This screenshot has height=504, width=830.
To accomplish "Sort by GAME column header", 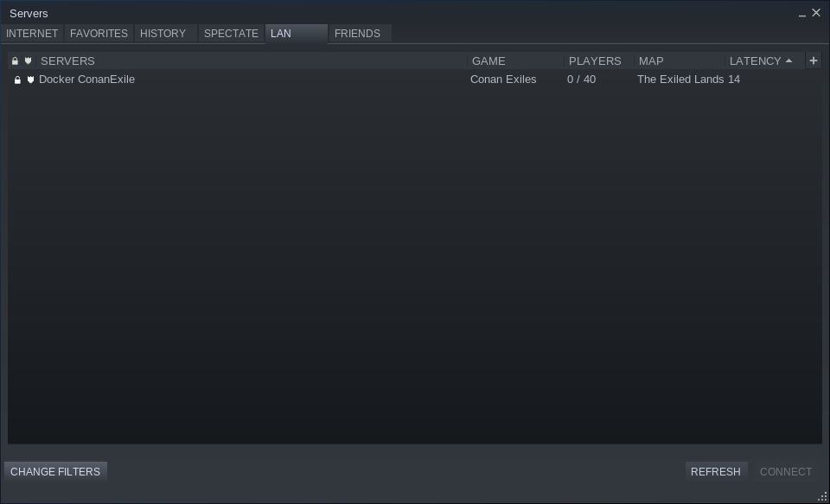I will pos(516,61).
